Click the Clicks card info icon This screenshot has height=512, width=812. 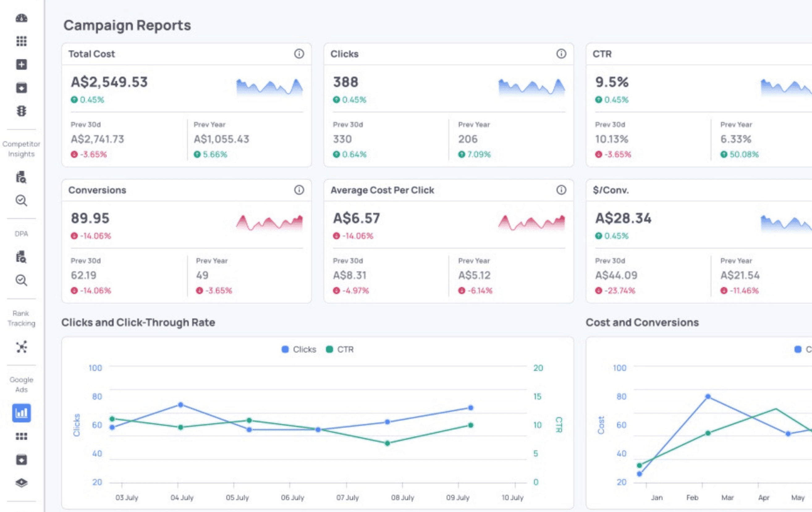[561, 54]
